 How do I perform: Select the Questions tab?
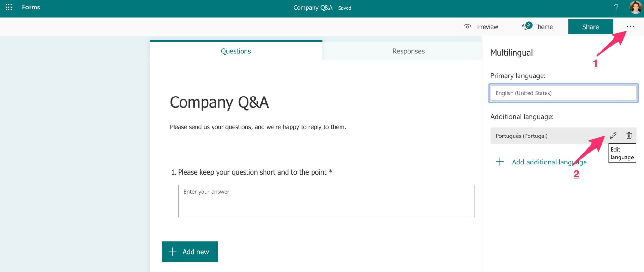[236, 51]
